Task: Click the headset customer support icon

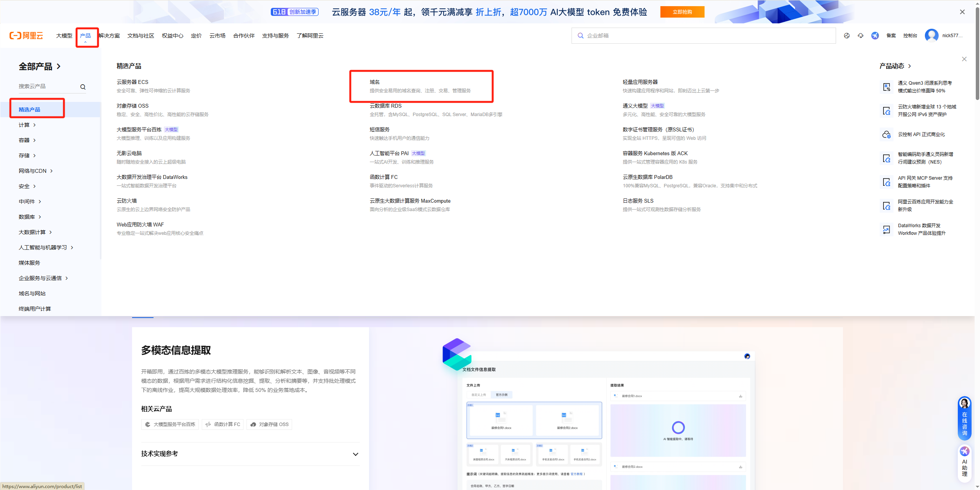Action: point(861,35)
